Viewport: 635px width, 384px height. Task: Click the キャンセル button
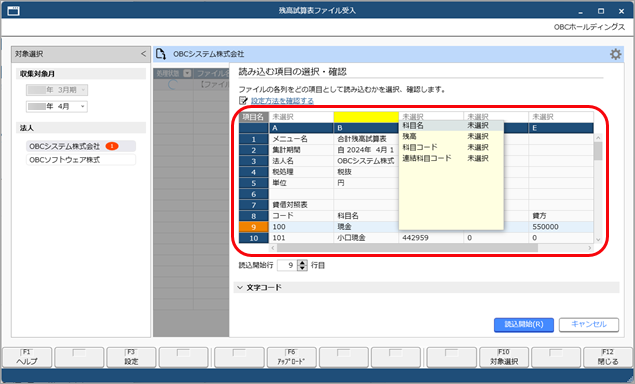(589, 324)
